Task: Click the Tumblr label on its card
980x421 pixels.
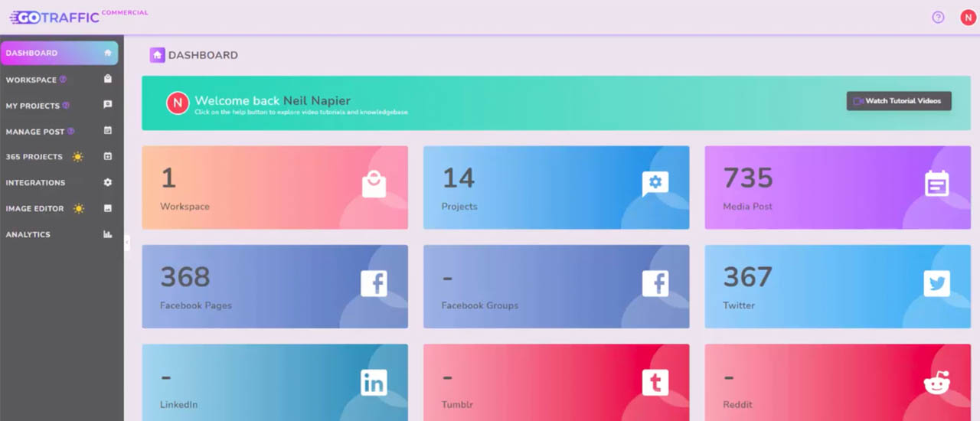Action: pos(457,404)
